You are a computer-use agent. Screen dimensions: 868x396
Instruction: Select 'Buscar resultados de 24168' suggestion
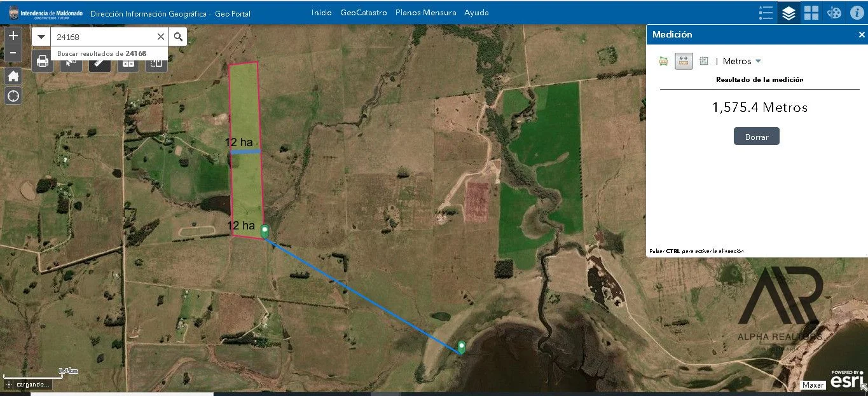[x=102, y=54]
